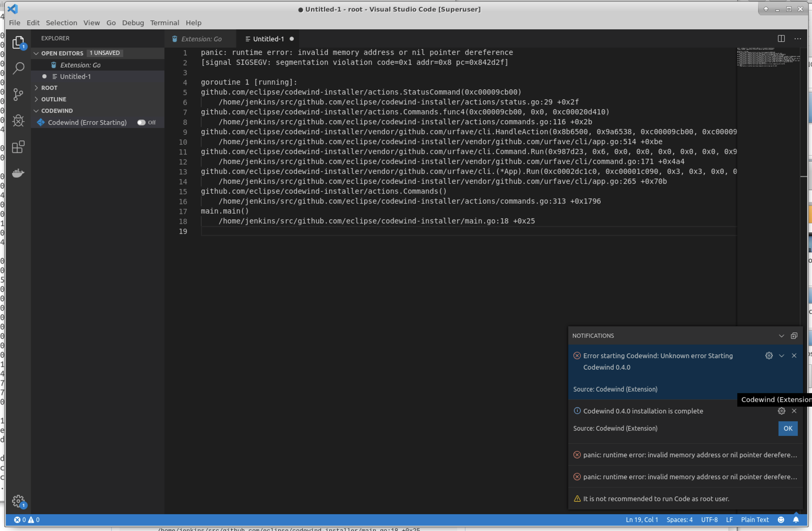Image resolution: width=812 pixels, height=531 pixels.
Task: Open the Run and Debug view
Action: coord(19,121)
